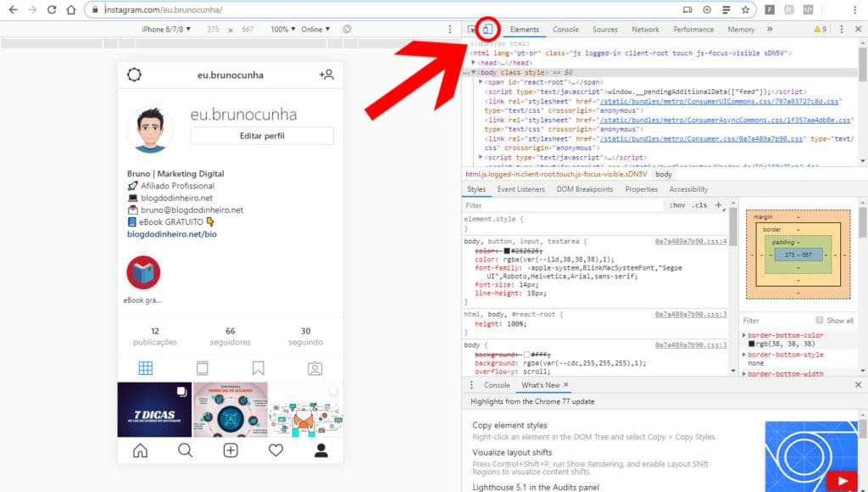Close the What's New tab
868x492 pixels.
(565, 384)
